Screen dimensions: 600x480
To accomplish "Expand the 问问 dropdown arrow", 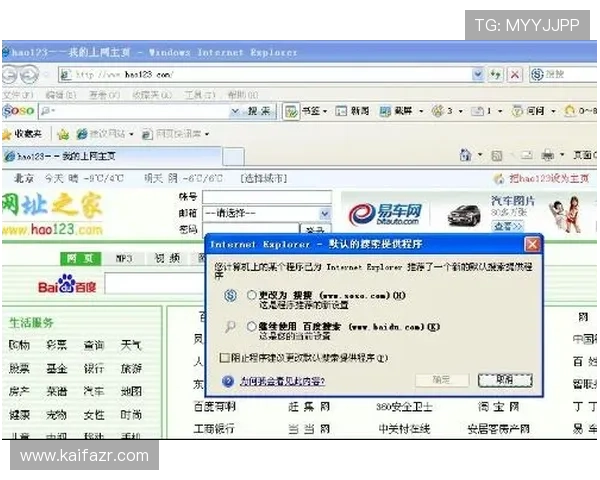I will (x=553, y=112).
